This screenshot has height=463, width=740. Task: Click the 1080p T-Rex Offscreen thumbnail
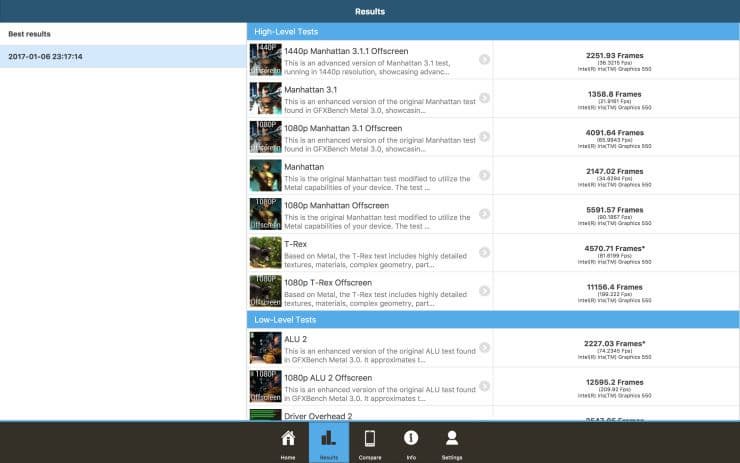click(265, 291)
